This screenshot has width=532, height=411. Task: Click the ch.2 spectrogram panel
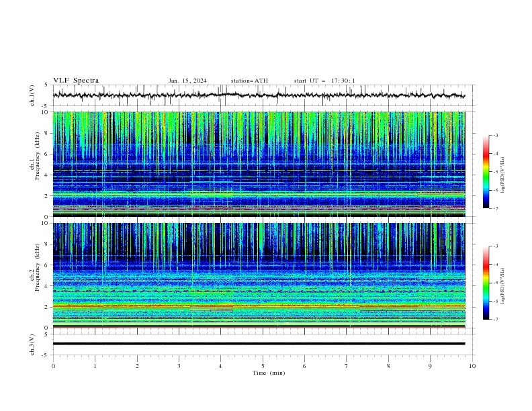pos(259,275)
